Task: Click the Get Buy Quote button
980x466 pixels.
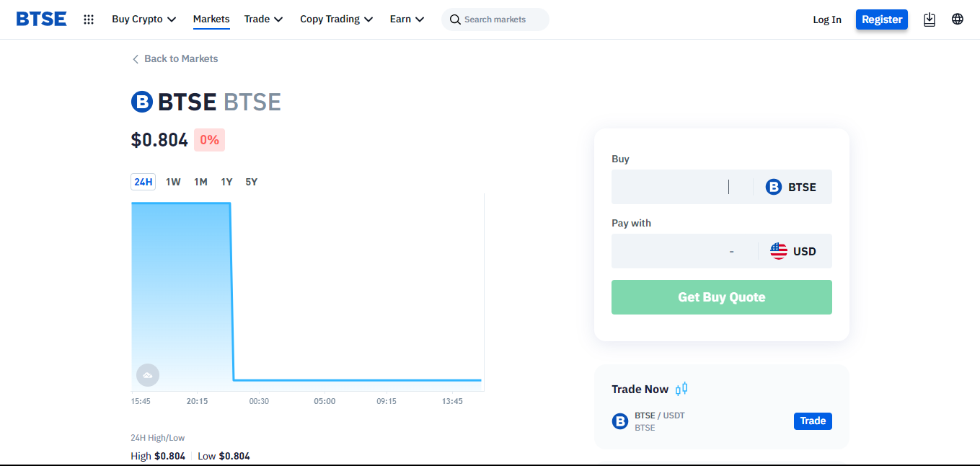Action: (x=722, y=297)
